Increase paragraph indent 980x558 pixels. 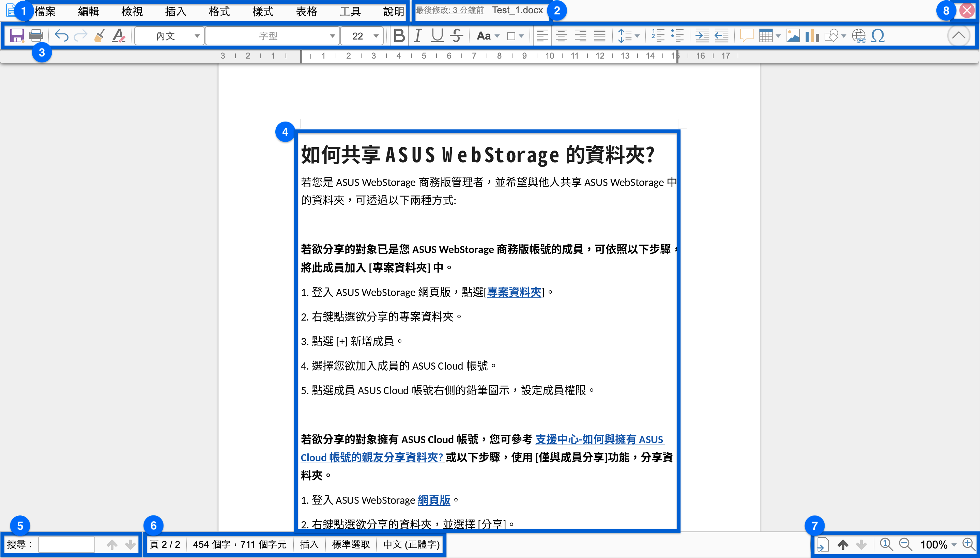tap(702, 36)
